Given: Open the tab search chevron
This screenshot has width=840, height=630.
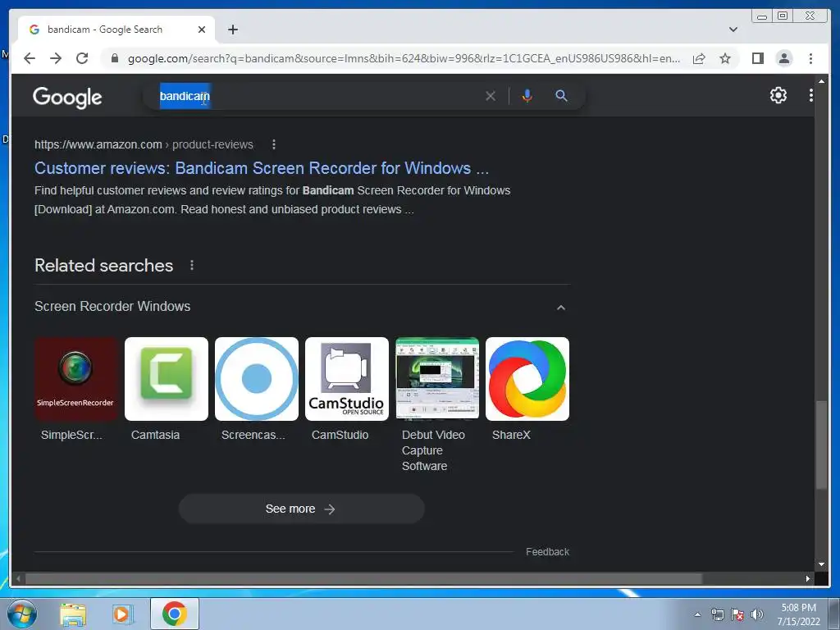Looking at the screenshot, I should [733, 30].
